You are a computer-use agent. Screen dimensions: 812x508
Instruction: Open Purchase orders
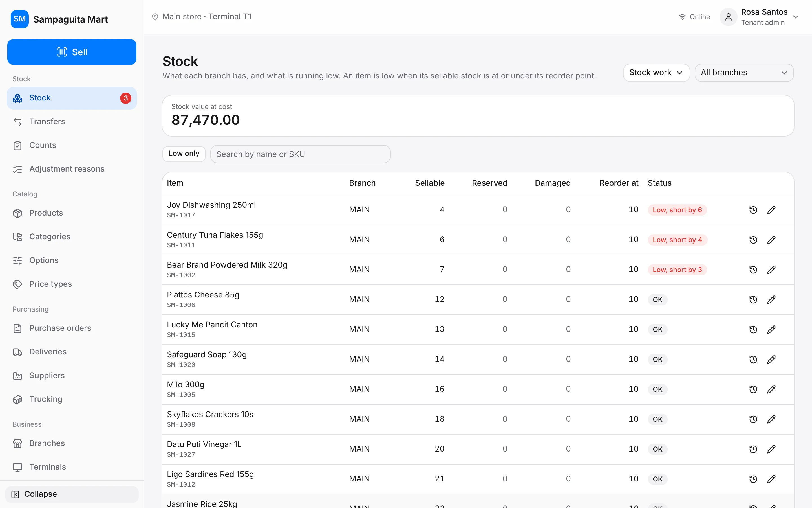72,328
